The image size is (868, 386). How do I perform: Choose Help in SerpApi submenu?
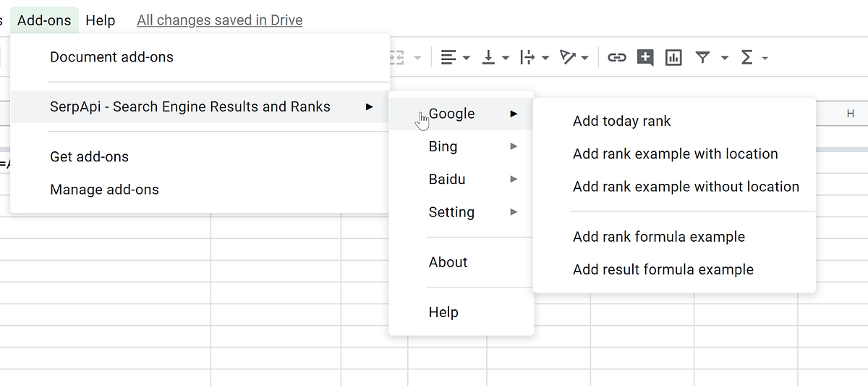point(461,312)
